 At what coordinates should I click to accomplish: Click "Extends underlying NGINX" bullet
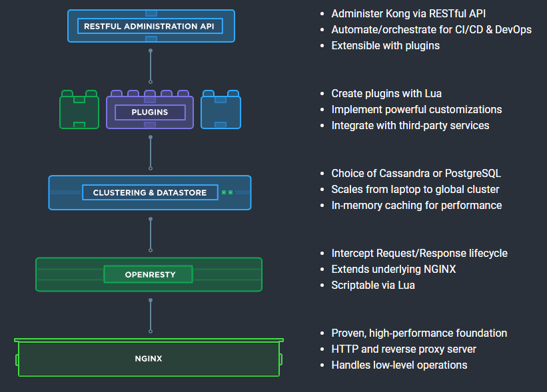pos(394,269)
